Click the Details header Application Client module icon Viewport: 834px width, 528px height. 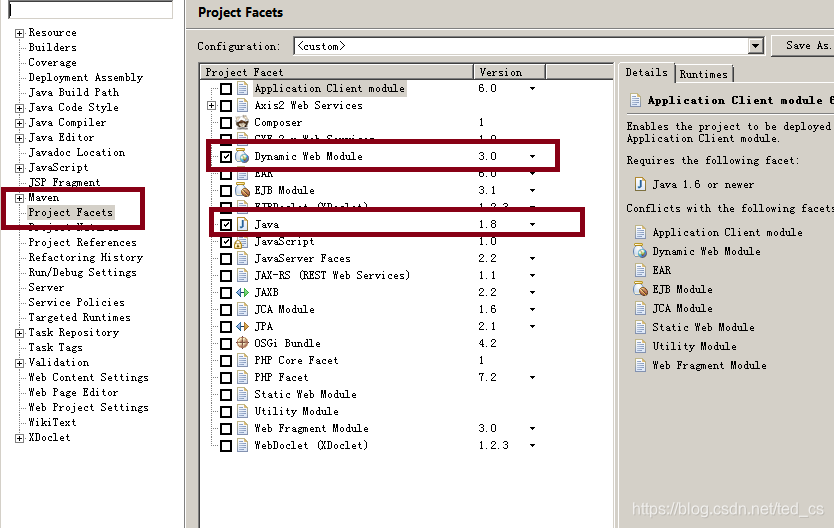click(x=635, y=100)
